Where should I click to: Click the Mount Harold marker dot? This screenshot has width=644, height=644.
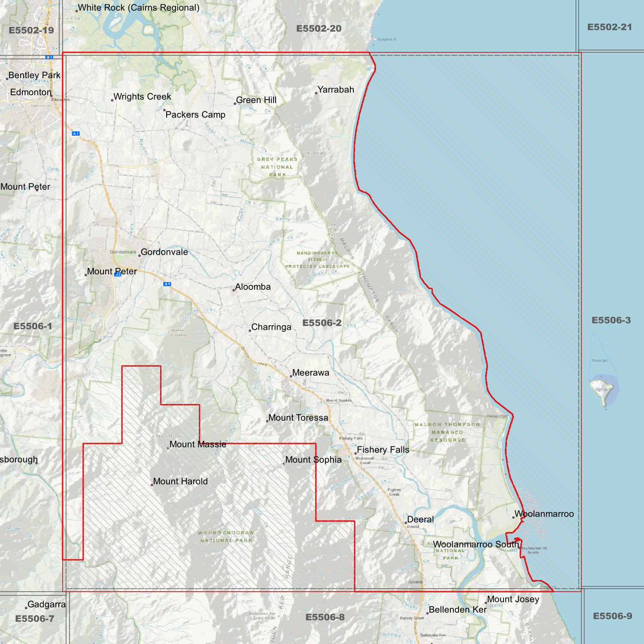pos(152,485)
